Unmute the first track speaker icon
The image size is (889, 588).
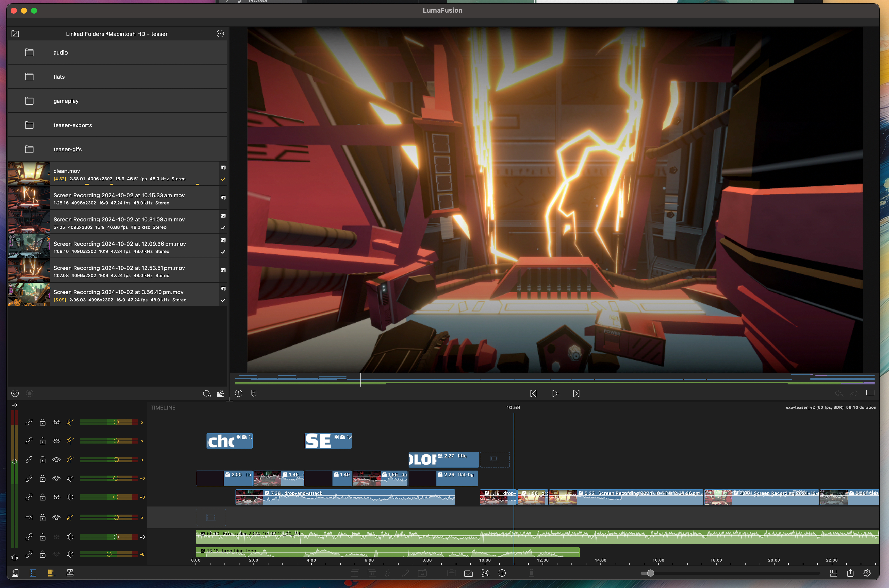coord(70,422)
